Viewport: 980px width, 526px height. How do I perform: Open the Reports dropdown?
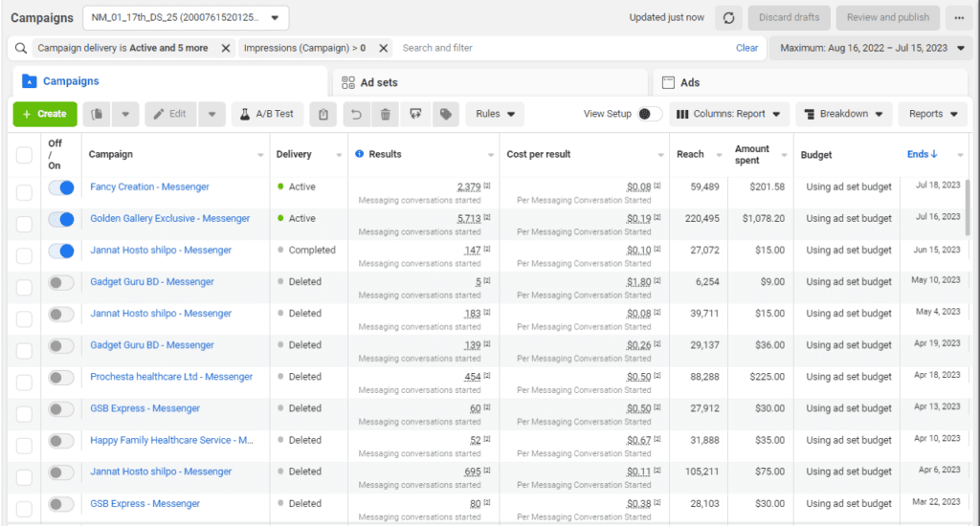(933, 114)
